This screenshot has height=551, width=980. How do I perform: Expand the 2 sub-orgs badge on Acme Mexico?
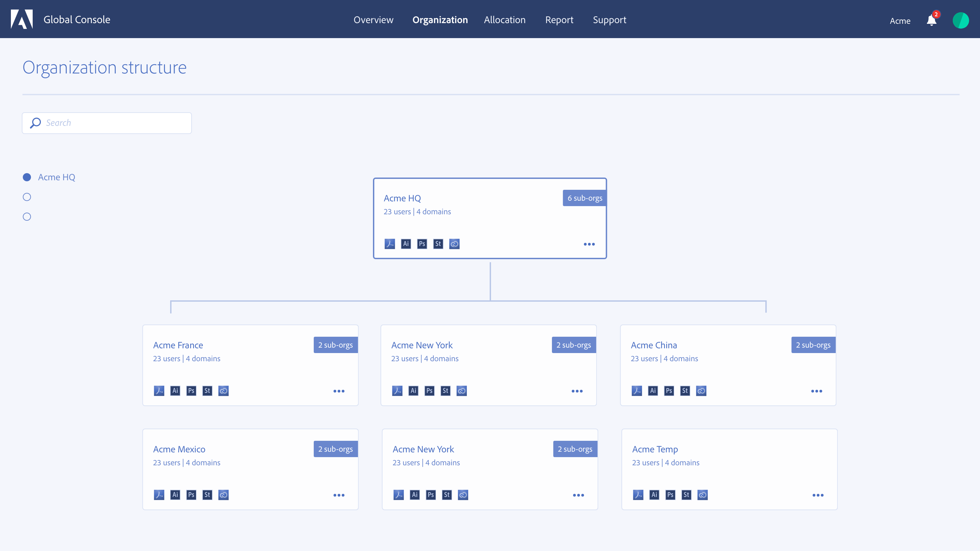coord(336,449)
